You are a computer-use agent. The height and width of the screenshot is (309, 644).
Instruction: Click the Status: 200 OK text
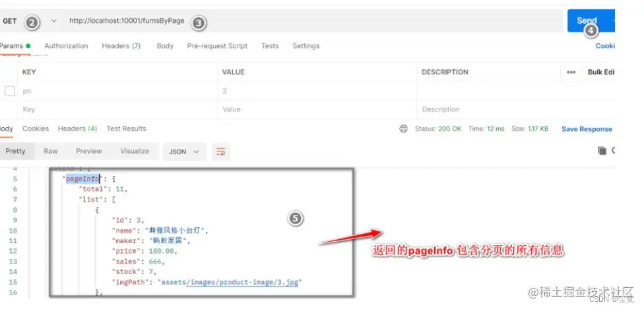pos(438,129)
